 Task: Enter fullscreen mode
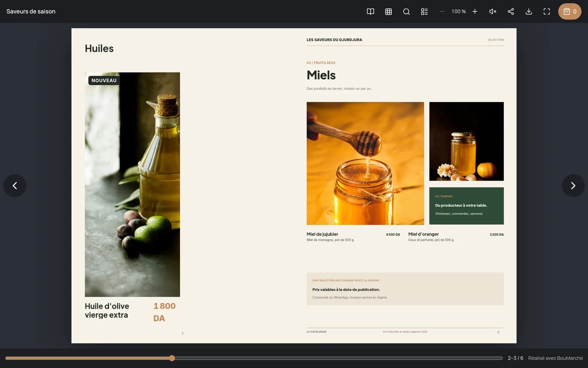[x=547, y=11]
